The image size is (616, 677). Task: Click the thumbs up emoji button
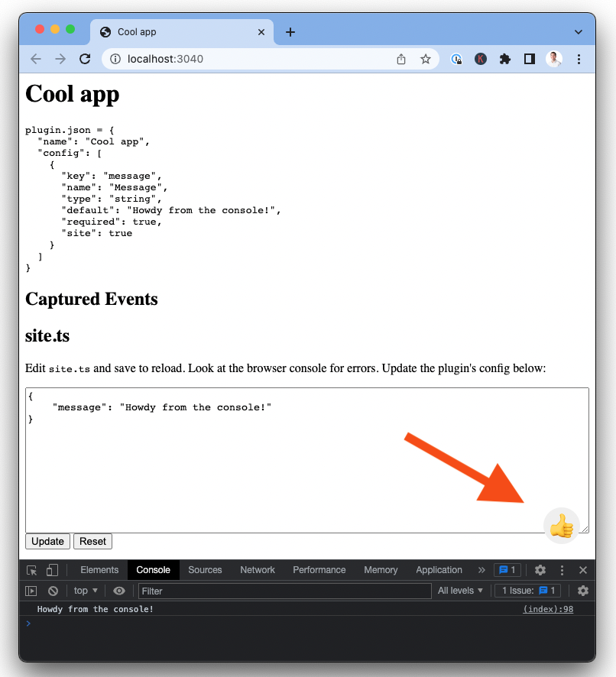point(562,526)
